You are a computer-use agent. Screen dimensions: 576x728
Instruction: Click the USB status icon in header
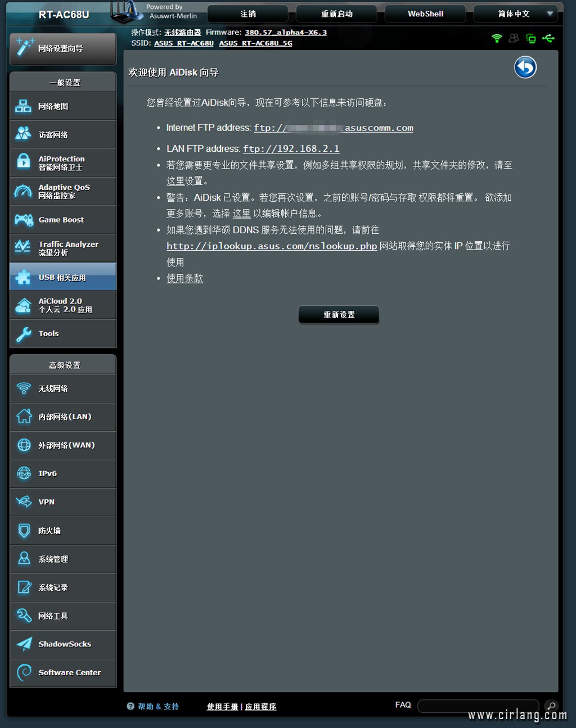click(x=548, y=38)
